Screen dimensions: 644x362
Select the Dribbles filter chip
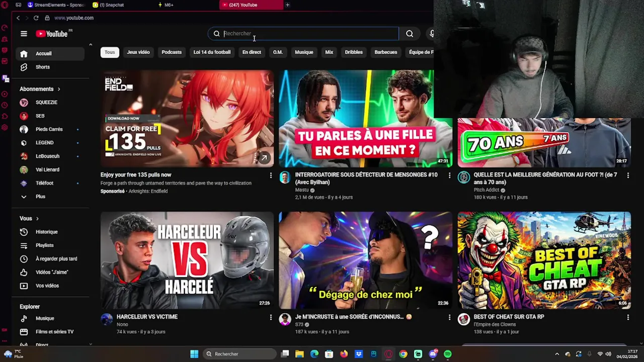pyautogui.click(x=354, y=52)
